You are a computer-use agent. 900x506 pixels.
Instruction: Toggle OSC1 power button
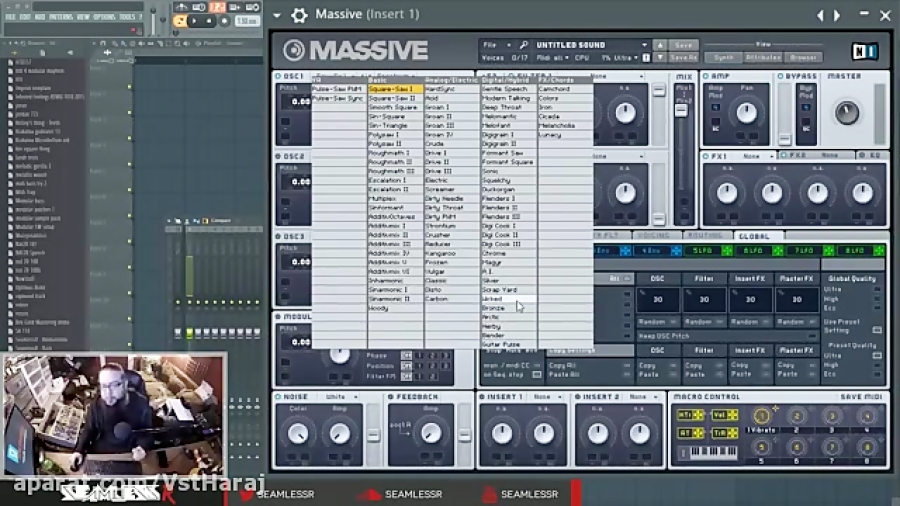(x=278, y=76)
